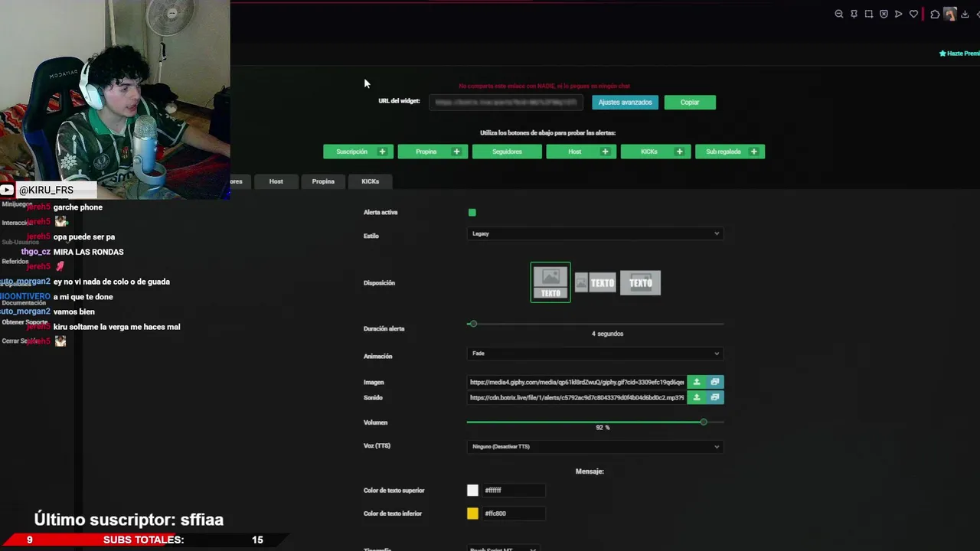Click the Volumen slider handle
This screenshot has height=551, width=980.
click(x=704, y=422)
